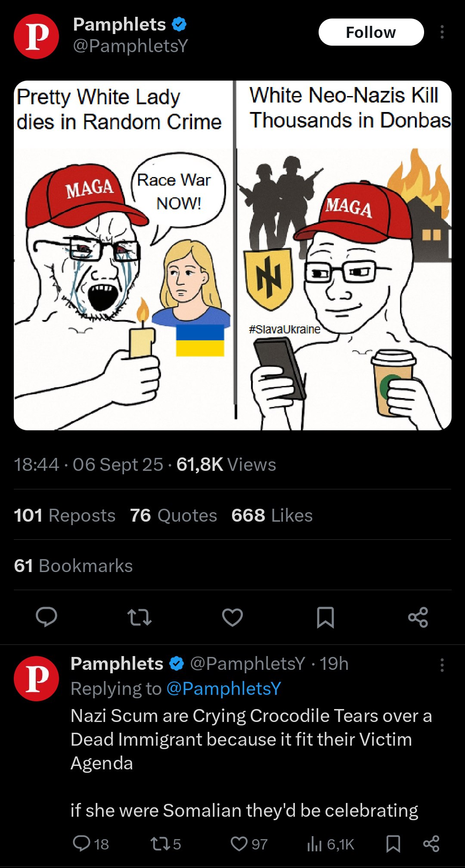
Task: Share the reply post
Action: point(431,843)
